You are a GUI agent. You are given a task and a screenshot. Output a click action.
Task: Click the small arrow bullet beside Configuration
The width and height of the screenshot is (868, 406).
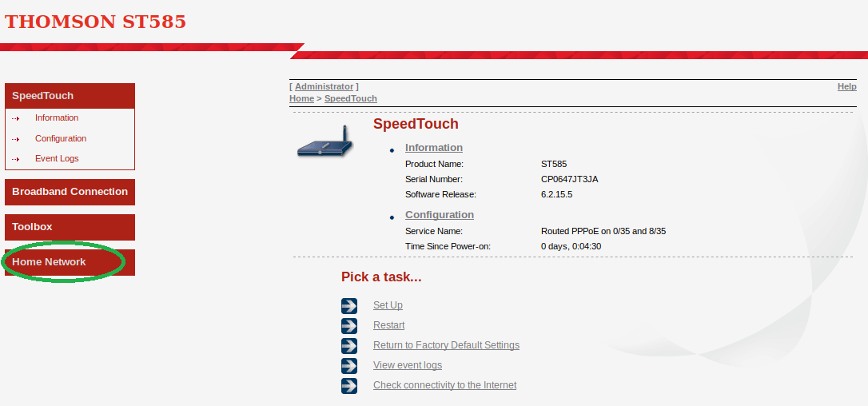(15, 139)
